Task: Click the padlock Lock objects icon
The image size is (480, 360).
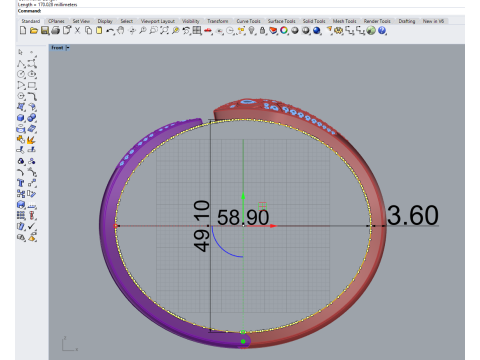Action: 262,31
